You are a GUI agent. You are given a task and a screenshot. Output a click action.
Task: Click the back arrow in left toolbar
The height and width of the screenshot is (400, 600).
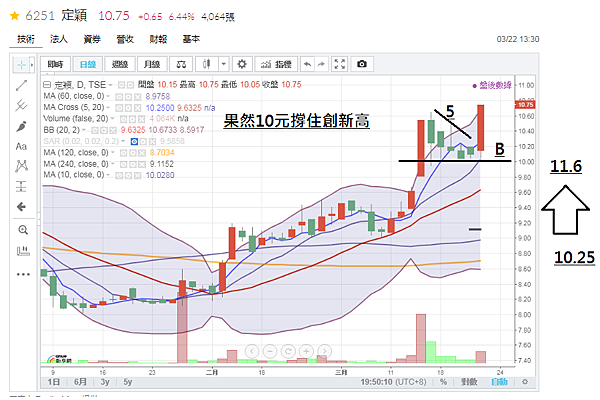(x=21, y=207)
